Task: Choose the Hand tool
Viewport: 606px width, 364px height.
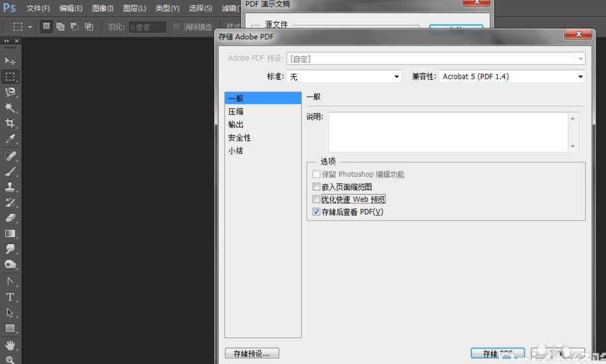Action: [x=10, y=345]
